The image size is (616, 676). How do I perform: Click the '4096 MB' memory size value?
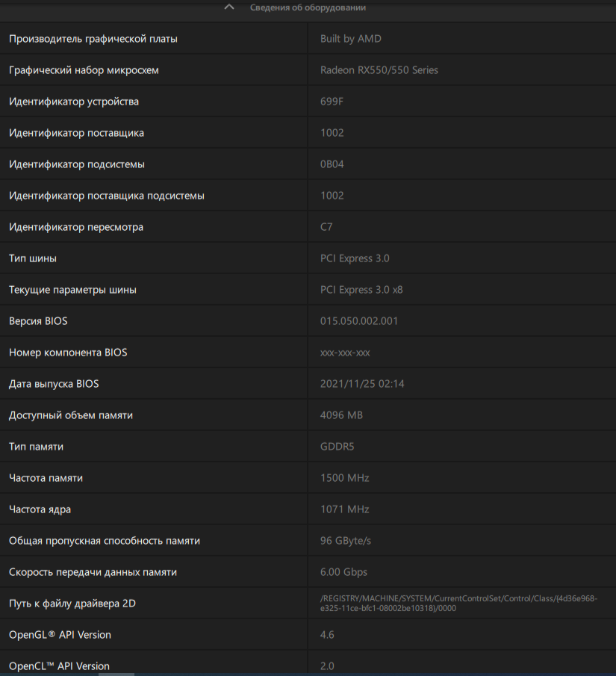(341, 415)
